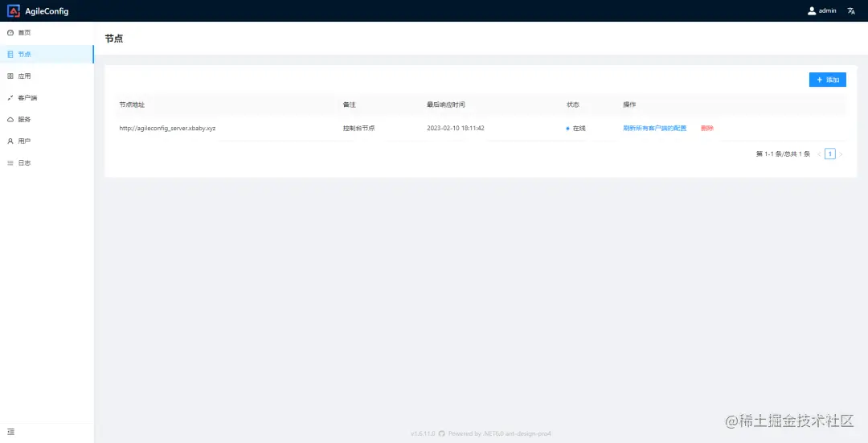Click the ant-design-pro4 footer link
The height and width of the screenshot is (443, 868).
click(x=527, y=433)
